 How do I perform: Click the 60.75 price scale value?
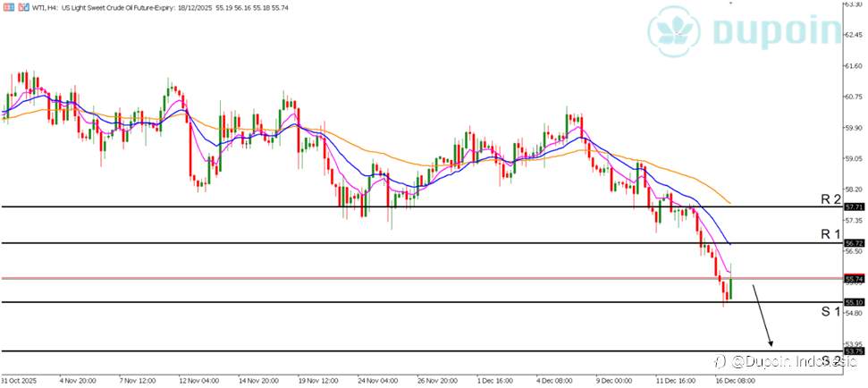click(x=853, y=97)
